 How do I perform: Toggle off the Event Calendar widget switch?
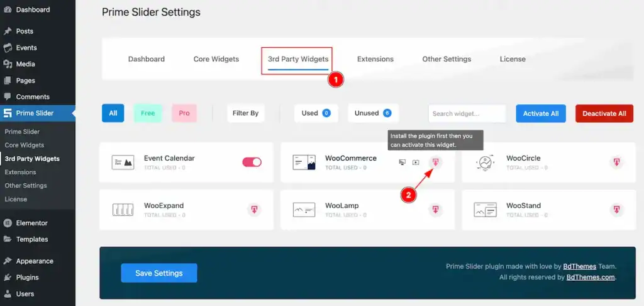tap(252, 162)
